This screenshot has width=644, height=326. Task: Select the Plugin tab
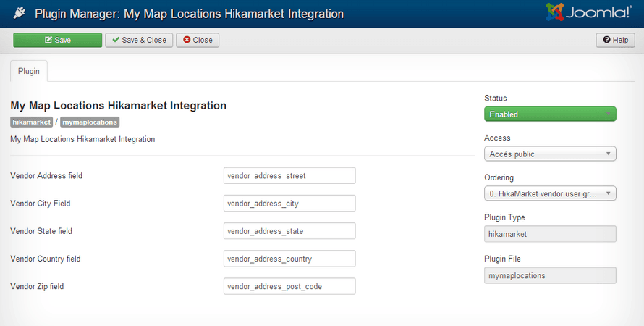[x=29, y=71]
